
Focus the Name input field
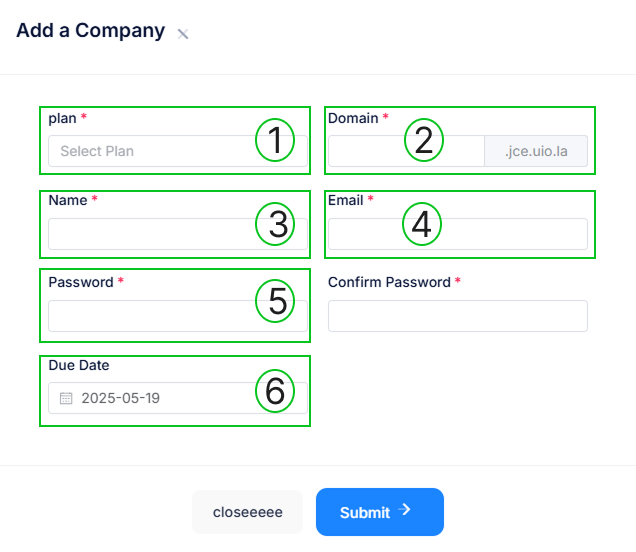[150, 234]
